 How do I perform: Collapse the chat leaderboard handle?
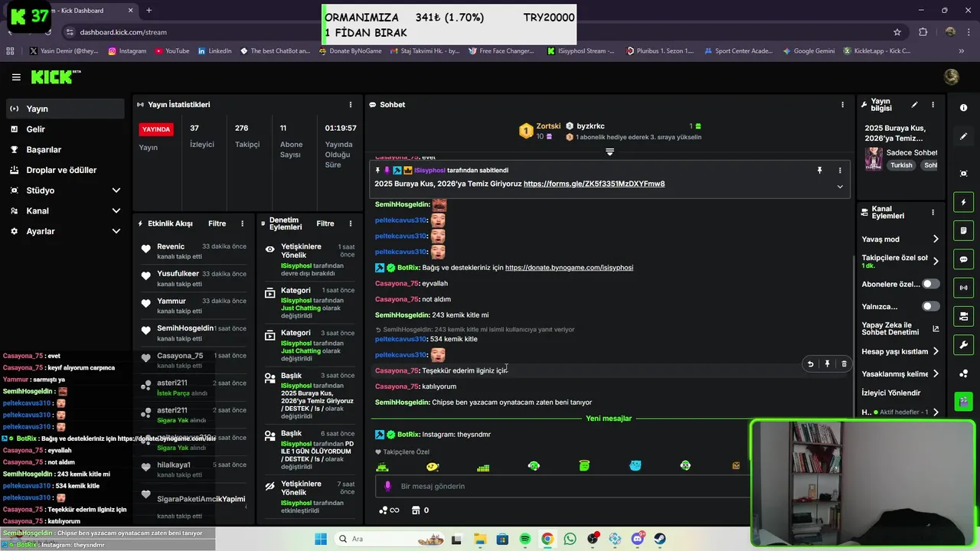(x=609, y=152)
